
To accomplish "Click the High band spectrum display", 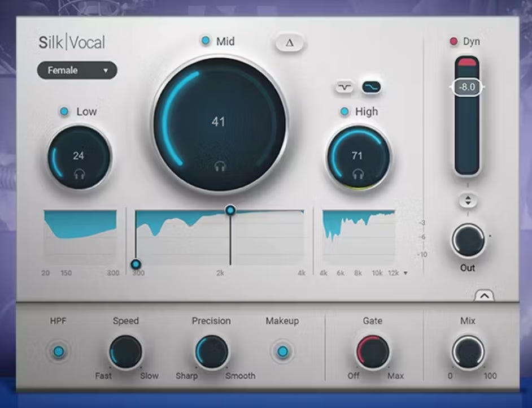I will (x=359, y=237).
